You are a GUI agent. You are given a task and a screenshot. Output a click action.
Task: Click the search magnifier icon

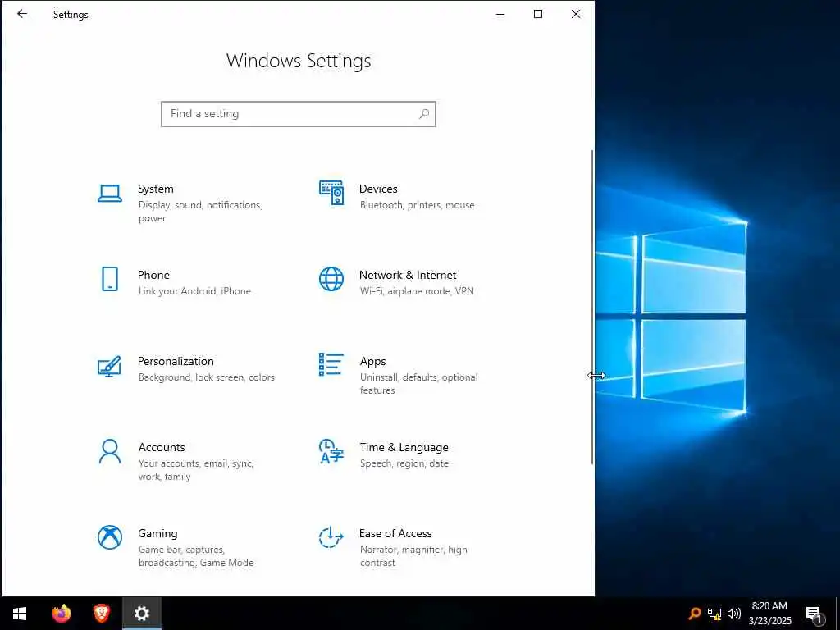(424, 113)
